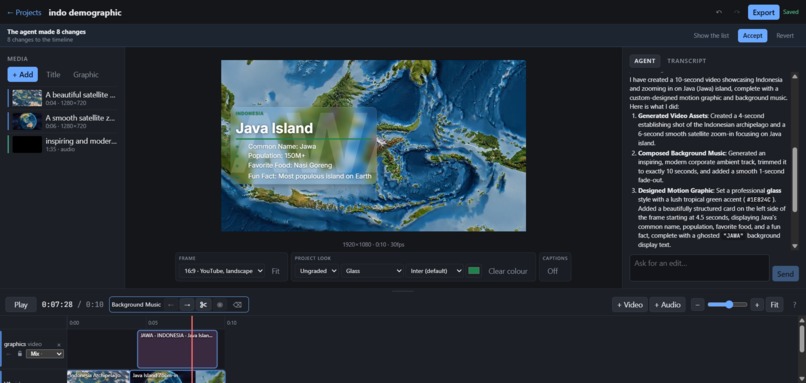806x383 pixels.
Task: Click the undo arrow icon
Action: (719, 12)
